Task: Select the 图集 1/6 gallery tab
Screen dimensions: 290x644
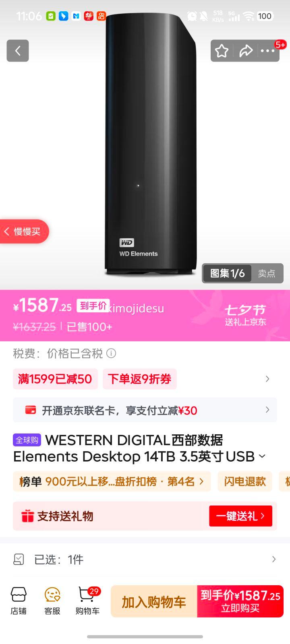Action: tap(228, 273)
